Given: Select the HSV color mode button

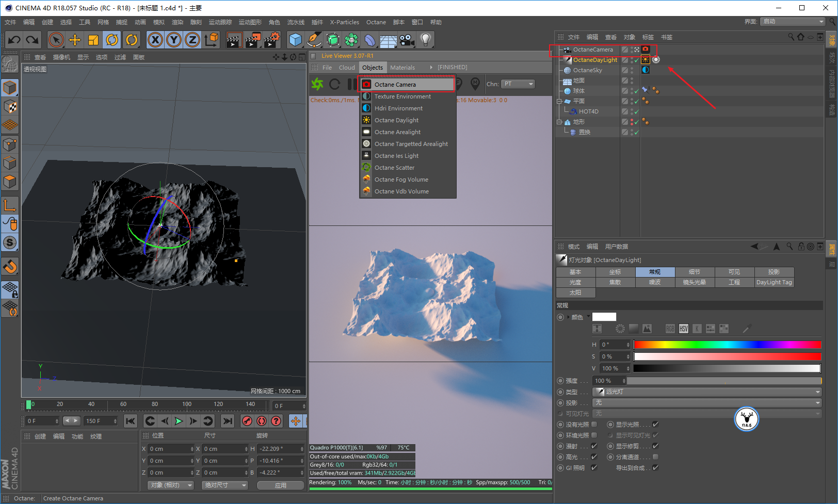Looking at the screenshot, I should (684, 329).
